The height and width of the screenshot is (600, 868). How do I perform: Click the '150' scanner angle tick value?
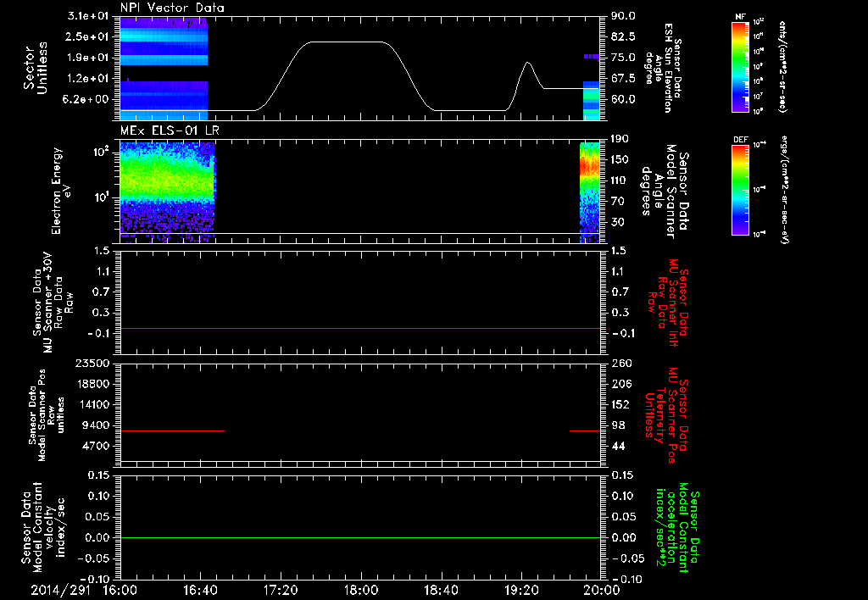pyautogui.click(x=620, y=159)
